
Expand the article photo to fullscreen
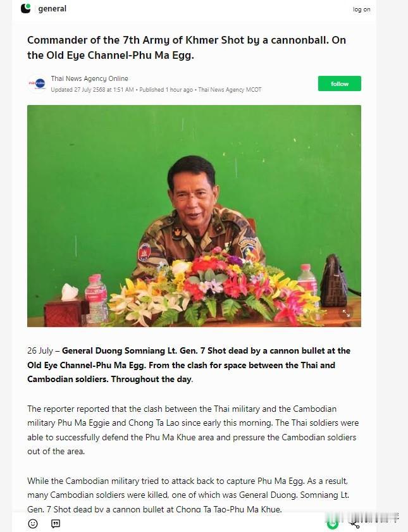(x=346, y=313)
